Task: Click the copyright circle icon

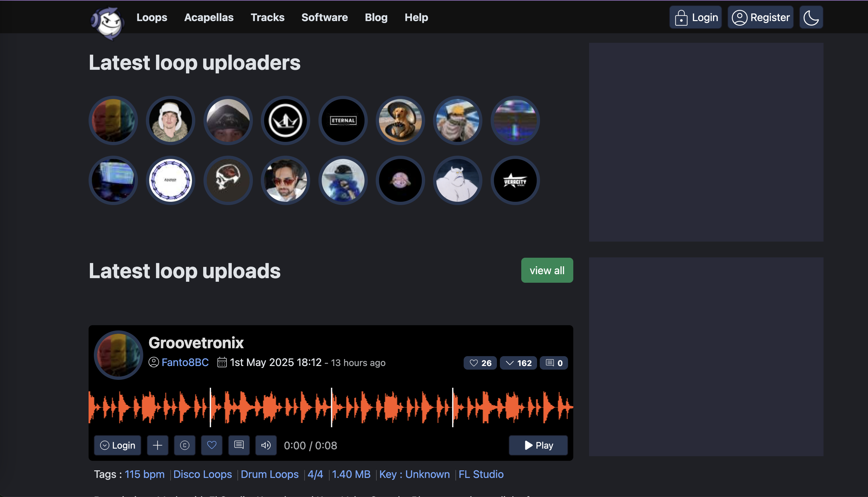Action: pyautogui.click(x=184, y=445)
